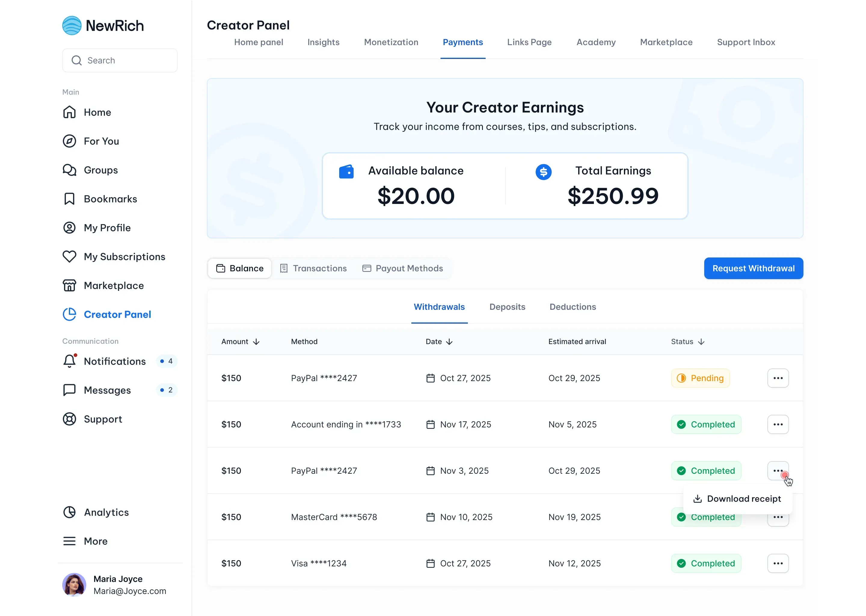Open options menu for PayPal Nov 3 row
The height and width of the screenshot is (616, 866).
click(778, 471)
